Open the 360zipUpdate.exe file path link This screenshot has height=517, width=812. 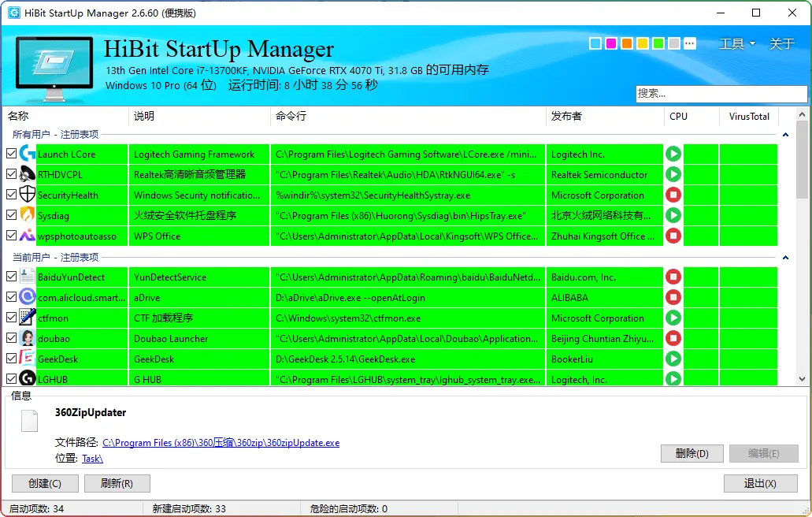[221, 443]
